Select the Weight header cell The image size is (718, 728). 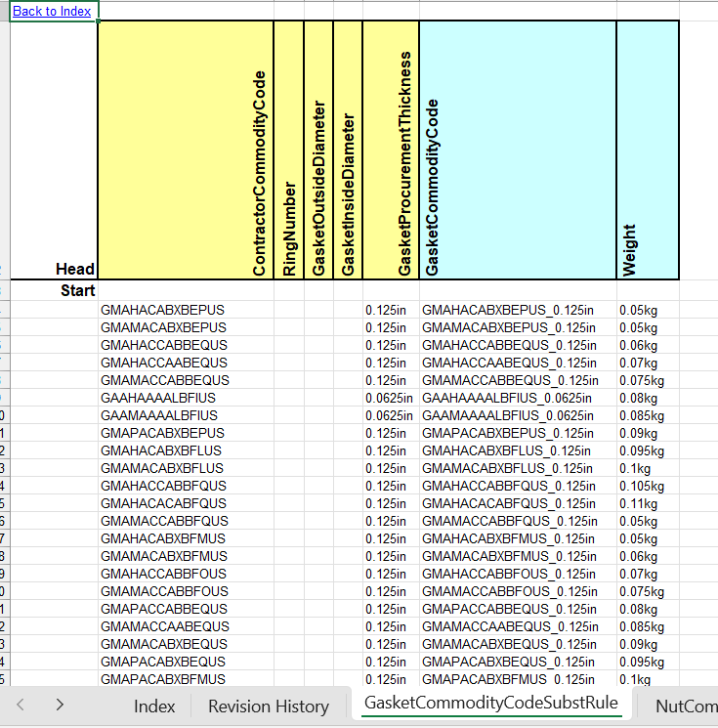point(648,150)
